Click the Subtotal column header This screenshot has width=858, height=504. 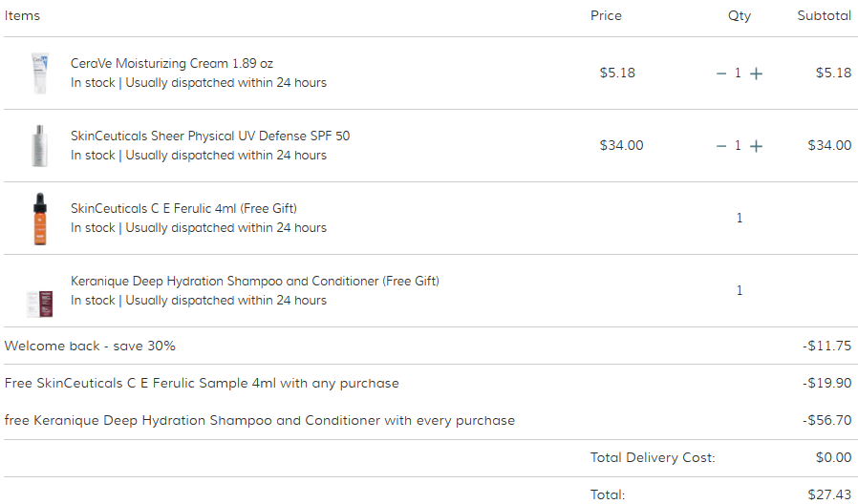(824, 16)
